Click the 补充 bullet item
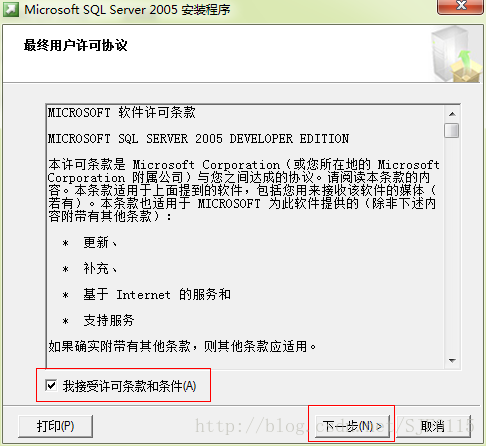Screen dimensions: 486x446 pyautogui.click(x=100, y=268)
